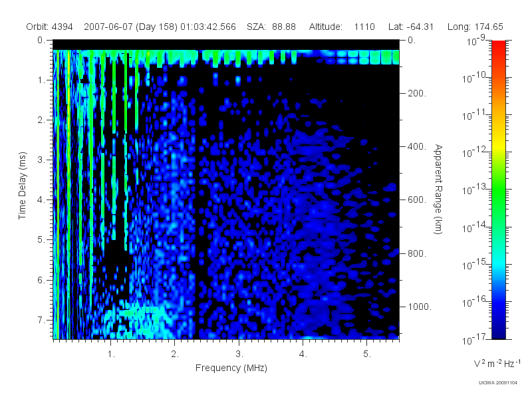The width and height of the screenshot is (532, 399).
Task: Click the colorbar label 10^-9
Action: pos(476,40)
